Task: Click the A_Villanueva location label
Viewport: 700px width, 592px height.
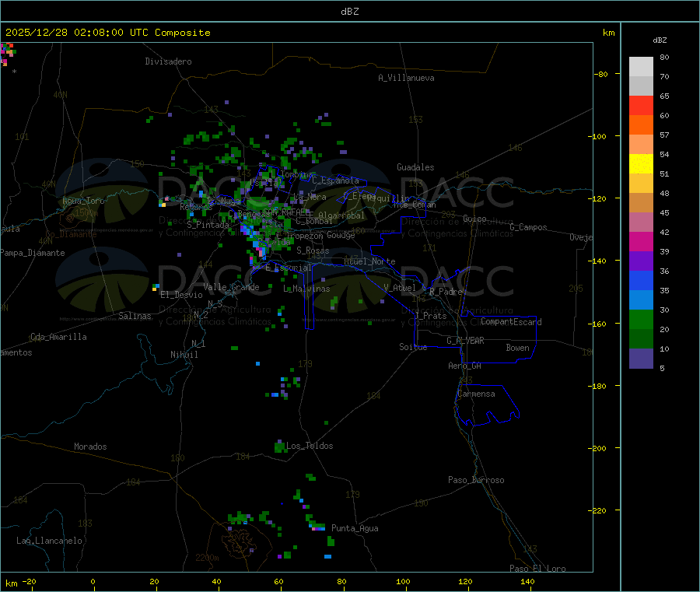Action: pyautogui.click(x=406, y=78)
